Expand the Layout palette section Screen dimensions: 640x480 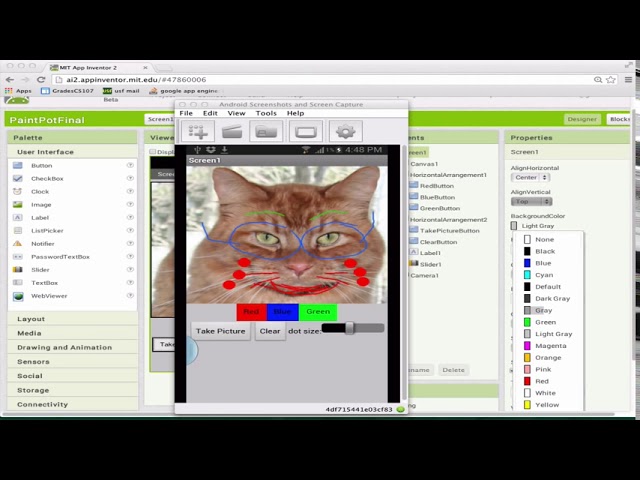(x=73, y=319)
